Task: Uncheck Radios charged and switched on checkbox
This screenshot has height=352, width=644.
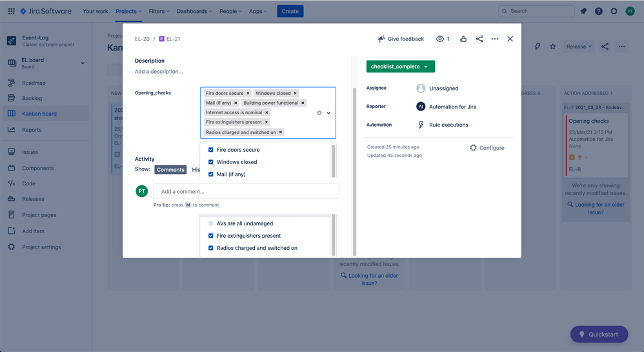Action: (211, 248)
